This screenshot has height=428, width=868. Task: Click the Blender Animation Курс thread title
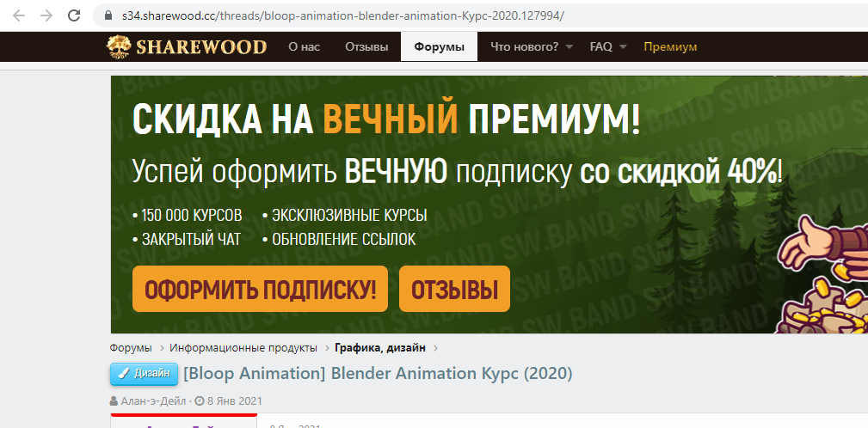click(x=378, y=374)
